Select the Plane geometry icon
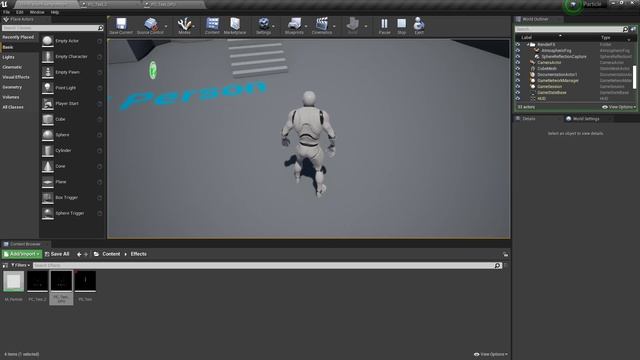 tap(48, 182)
